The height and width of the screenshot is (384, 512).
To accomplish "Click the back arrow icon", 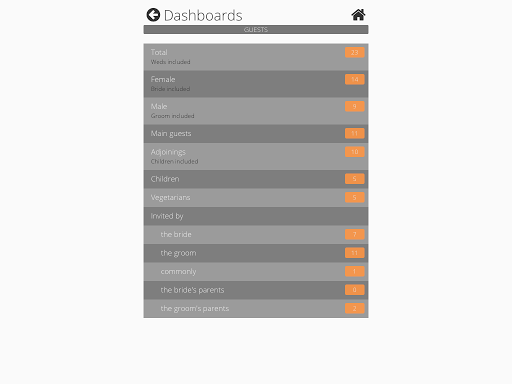I will [153, 15].
